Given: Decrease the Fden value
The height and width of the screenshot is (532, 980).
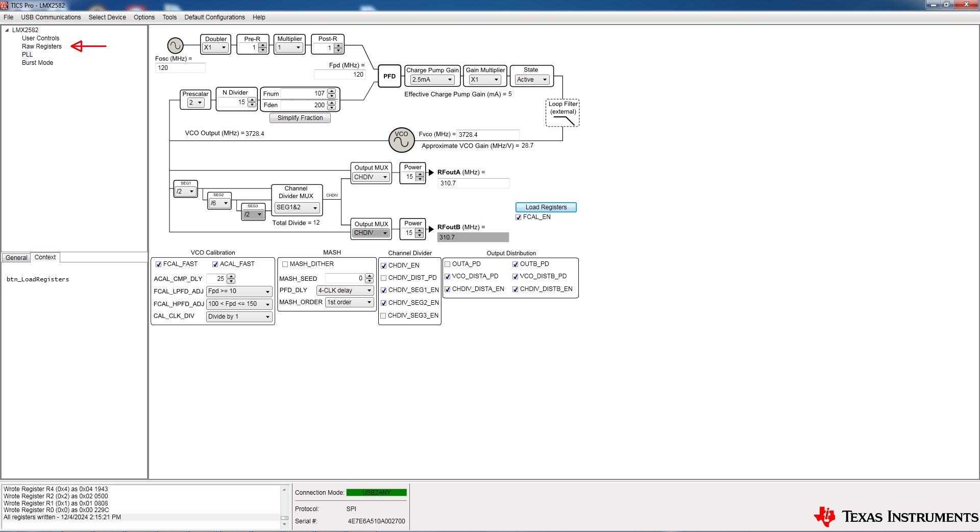Looking at the screenshot, I should (332, 108).
